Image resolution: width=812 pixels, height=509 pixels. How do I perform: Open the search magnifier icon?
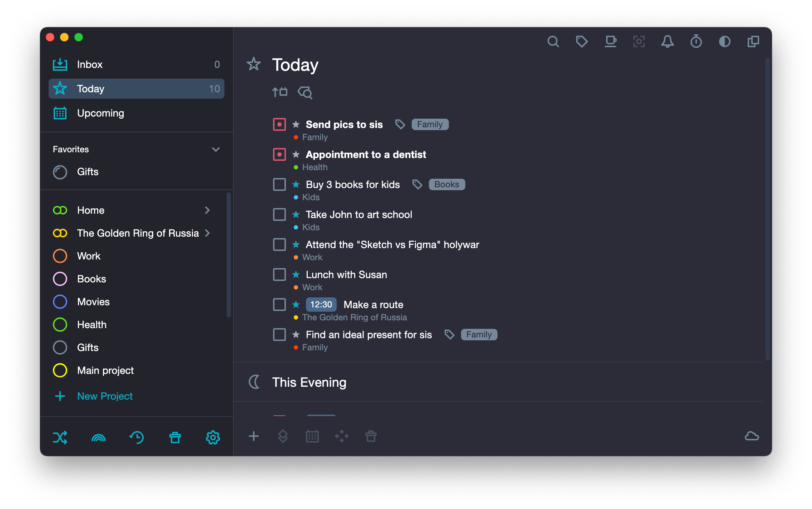click(553, 42)
